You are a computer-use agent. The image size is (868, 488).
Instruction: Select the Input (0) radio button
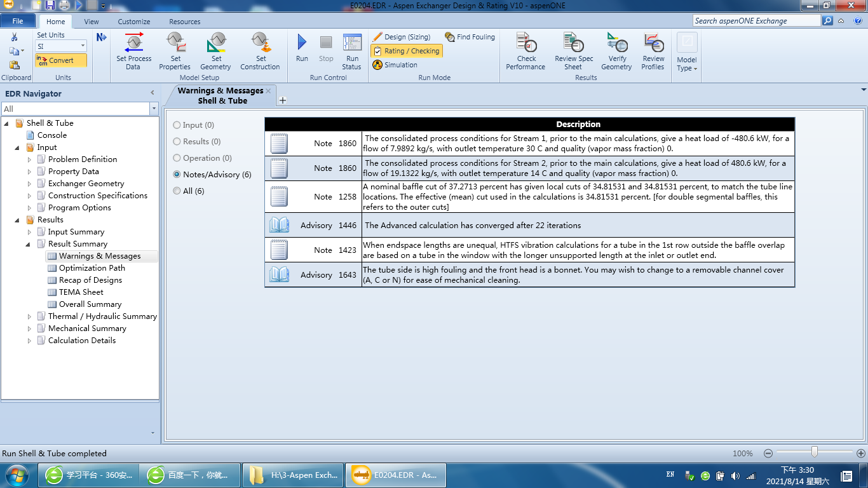[177, 125]
